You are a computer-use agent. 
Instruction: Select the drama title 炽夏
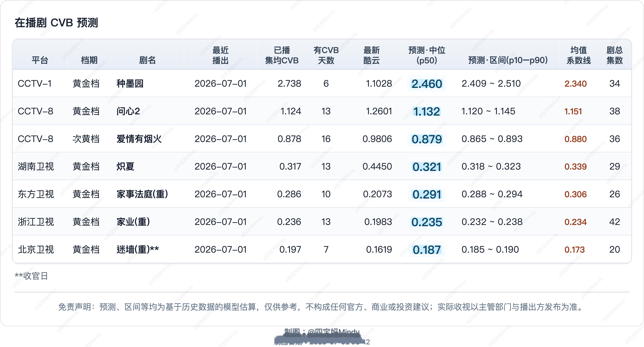[125, 166]
